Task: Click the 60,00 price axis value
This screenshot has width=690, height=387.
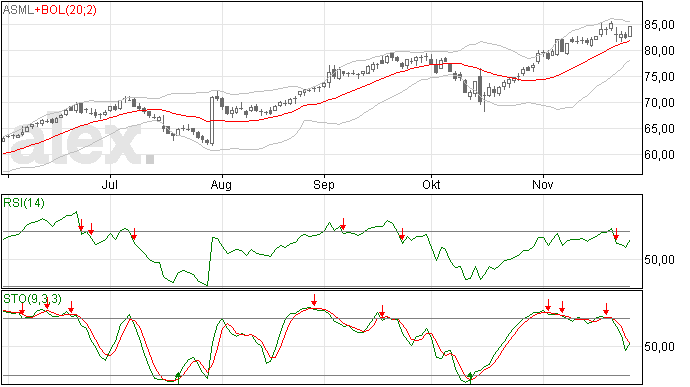Action: (659, 155)
